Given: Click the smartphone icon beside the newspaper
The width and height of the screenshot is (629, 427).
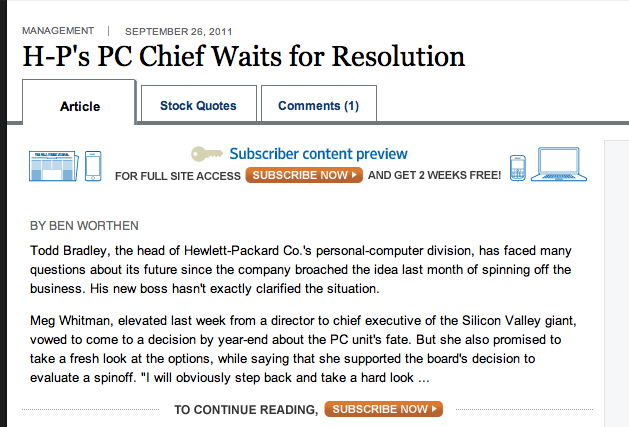Looking at the screenshot, I should click(x=93, y=166).
